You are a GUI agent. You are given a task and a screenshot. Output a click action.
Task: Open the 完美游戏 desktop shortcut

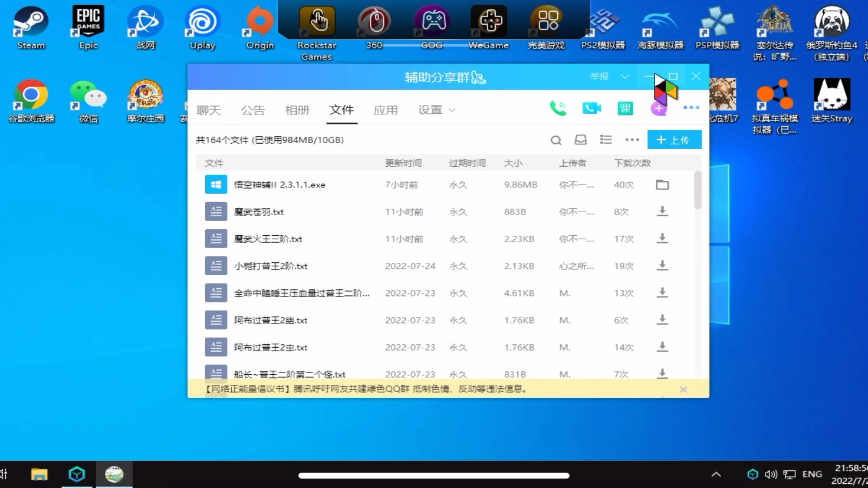(x=546, y=27)
